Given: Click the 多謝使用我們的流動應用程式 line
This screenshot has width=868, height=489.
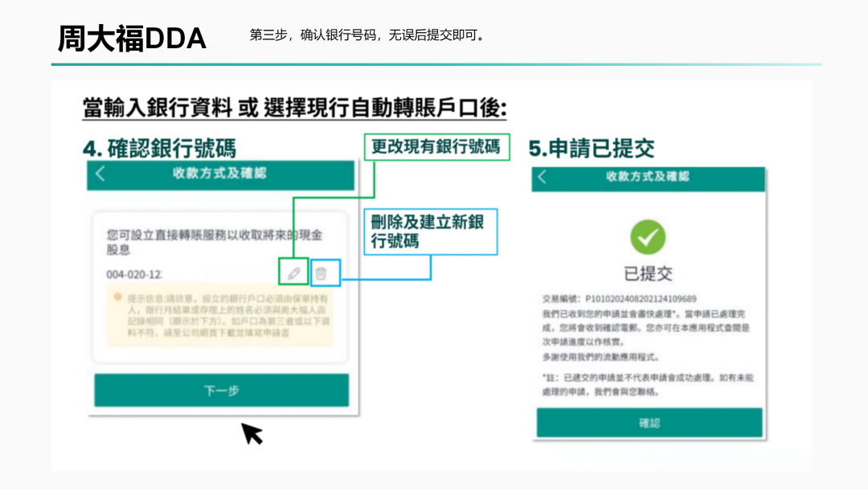Looking at the screenshot, I should pos(600,357).
